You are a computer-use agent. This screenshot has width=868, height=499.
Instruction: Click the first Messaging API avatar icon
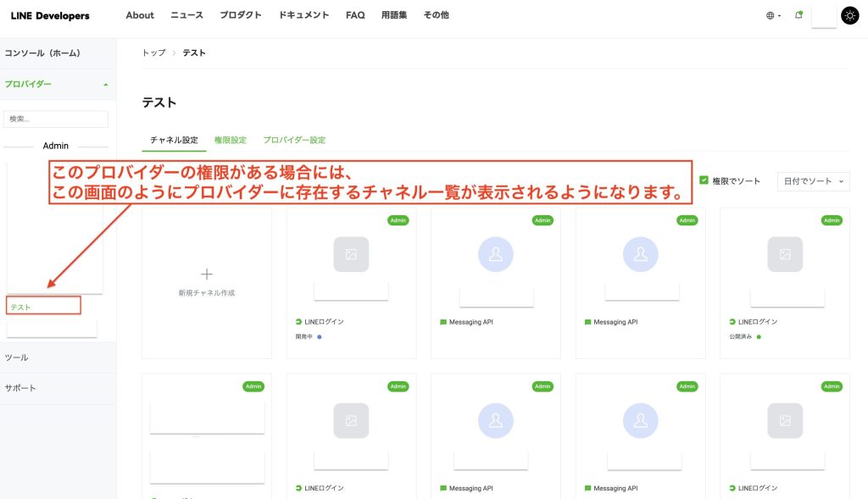coord(496,254)
